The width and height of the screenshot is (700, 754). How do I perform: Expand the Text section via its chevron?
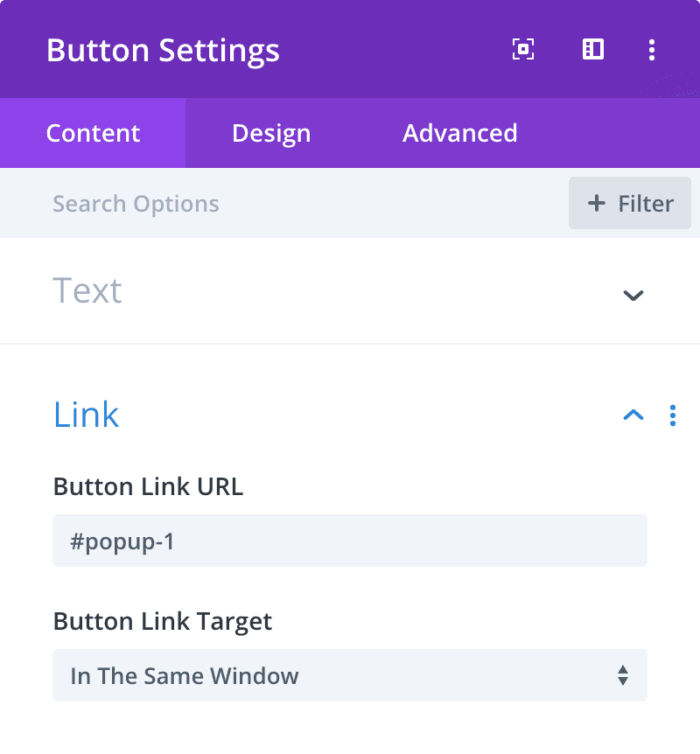[633, 295]
